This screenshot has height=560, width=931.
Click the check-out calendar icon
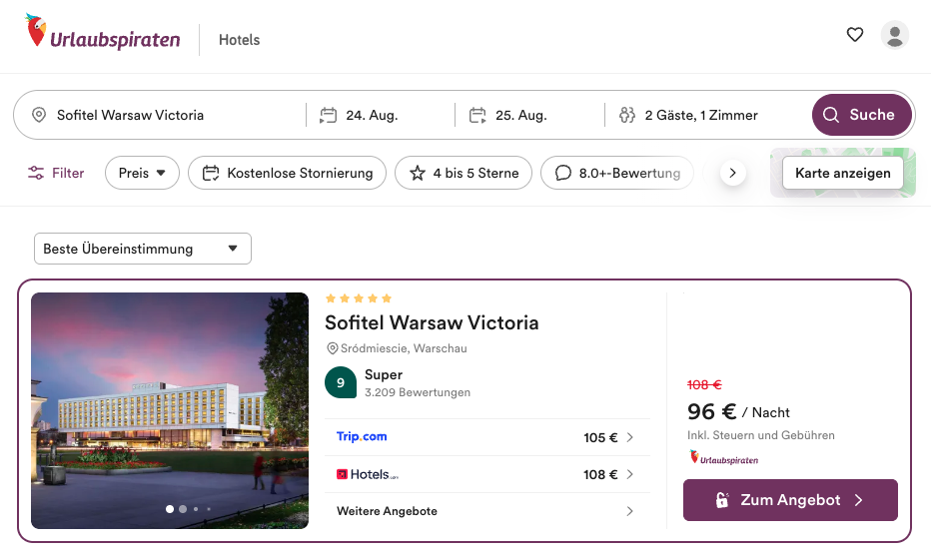click(x=477, y=115)
